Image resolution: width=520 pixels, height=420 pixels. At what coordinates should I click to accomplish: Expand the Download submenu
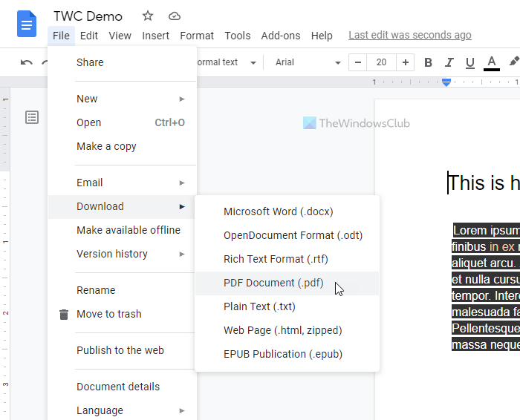pyautogui.click(x=121, y=206)
